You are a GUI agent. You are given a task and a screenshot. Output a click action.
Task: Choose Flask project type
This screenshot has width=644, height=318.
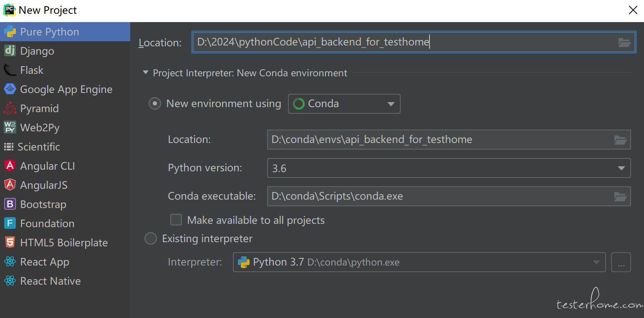click(65, 70)
